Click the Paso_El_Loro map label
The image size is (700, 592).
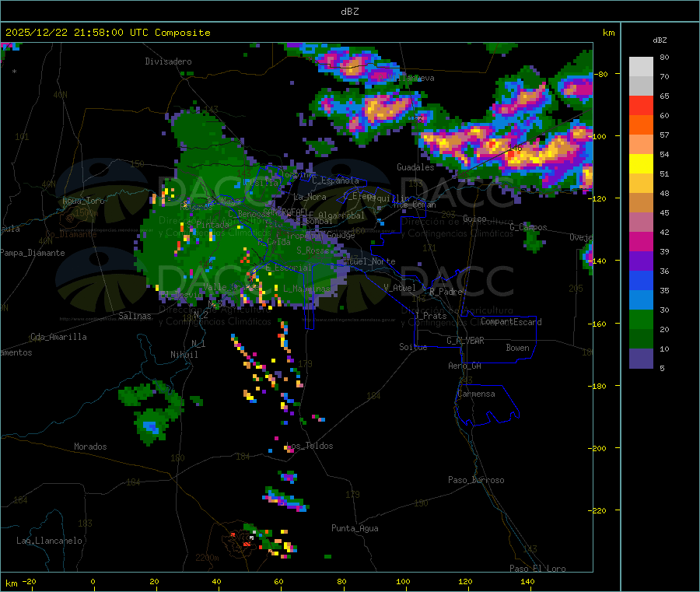(x=537, y=569)
